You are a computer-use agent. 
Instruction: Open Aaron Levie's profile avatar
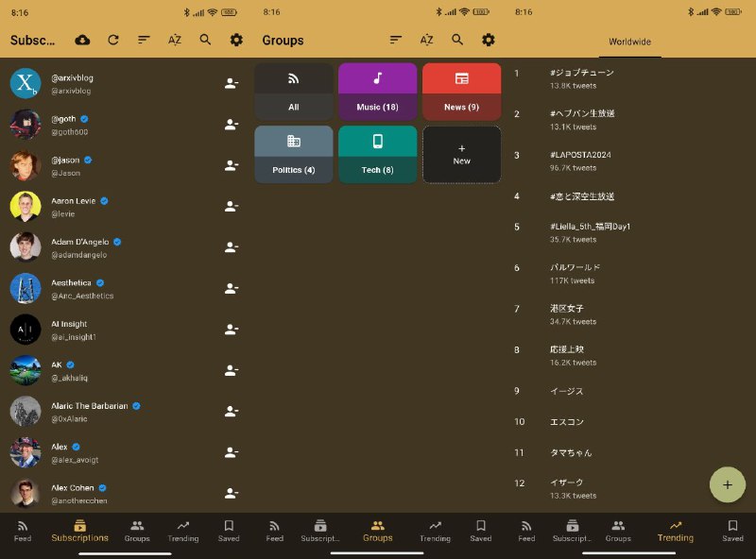point(26,206)
